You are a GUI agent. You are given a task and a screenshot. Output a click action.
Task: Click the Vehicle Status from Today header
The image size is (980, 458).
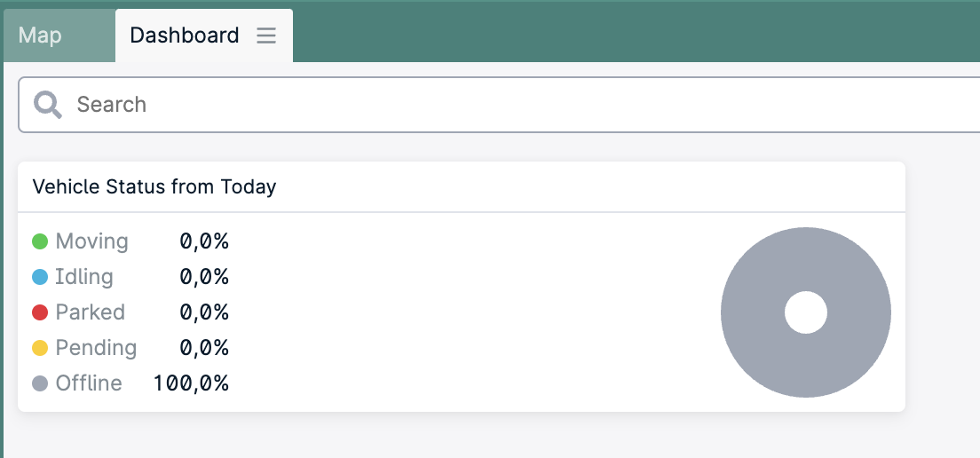click(154, 186)
